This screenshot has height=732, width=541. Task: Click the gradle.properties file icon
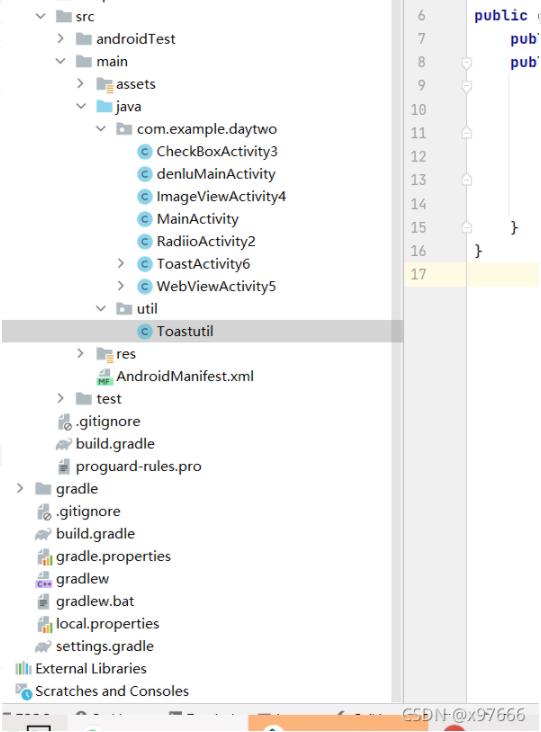tap(44, 557)
